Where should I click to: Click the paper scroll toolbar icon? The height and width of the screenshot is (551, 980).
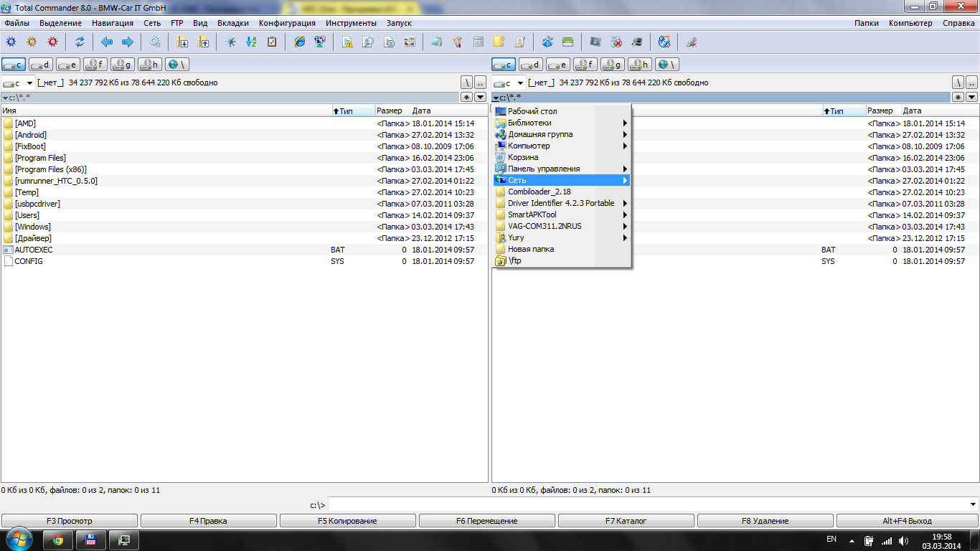tap(519, 42)
